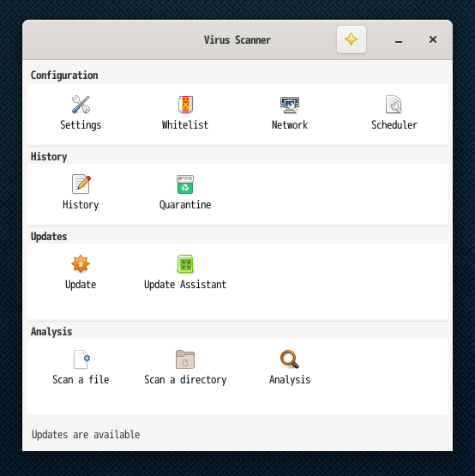Click the Updates are available status text

click(86, 435)
